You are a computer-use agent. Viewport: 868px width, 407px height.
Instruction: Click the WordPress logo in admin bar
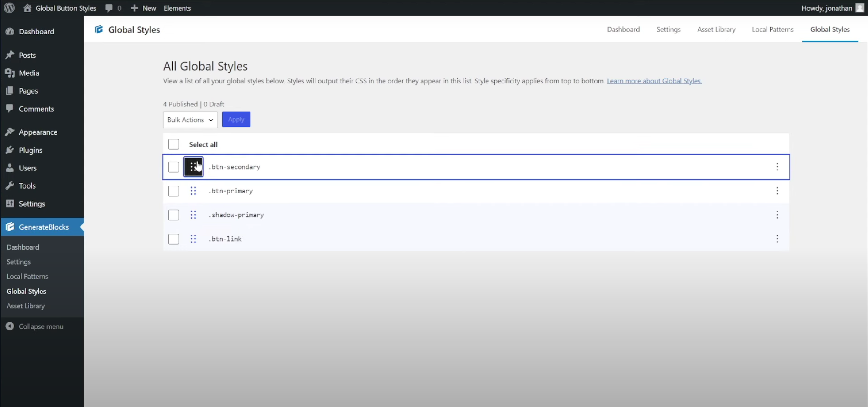[9, 8]
